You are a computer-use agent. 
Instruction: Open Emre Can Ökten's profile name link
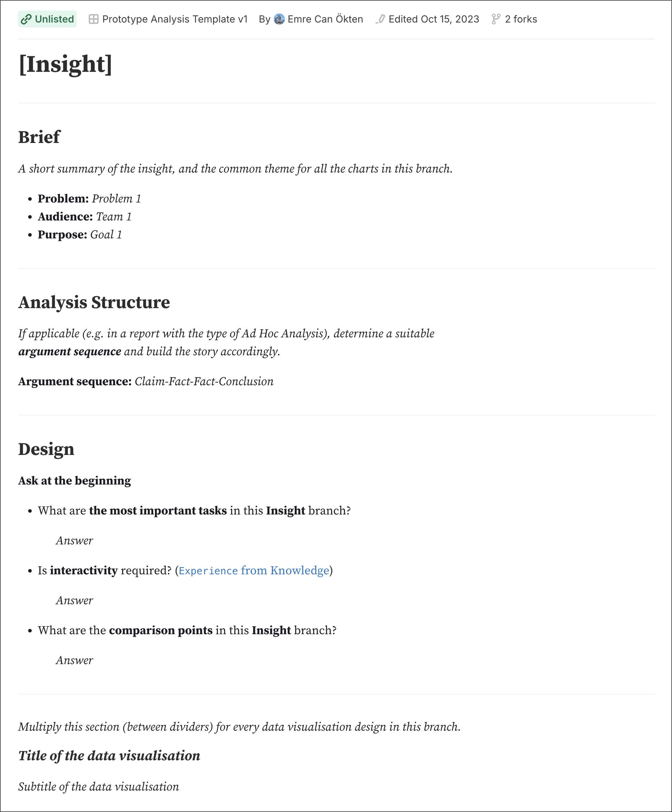[325, 19]
